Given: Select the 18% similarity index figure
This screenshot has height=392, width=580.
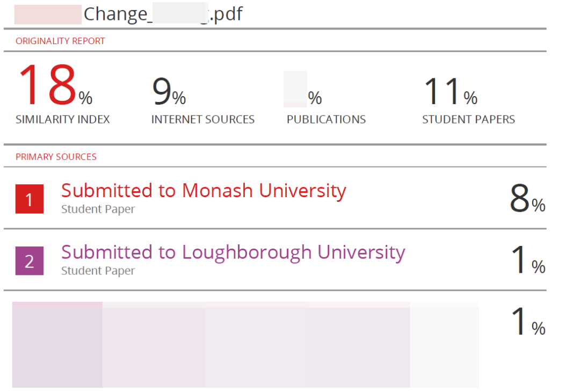Looking at the screenshot, I should [x=55, y=85].
